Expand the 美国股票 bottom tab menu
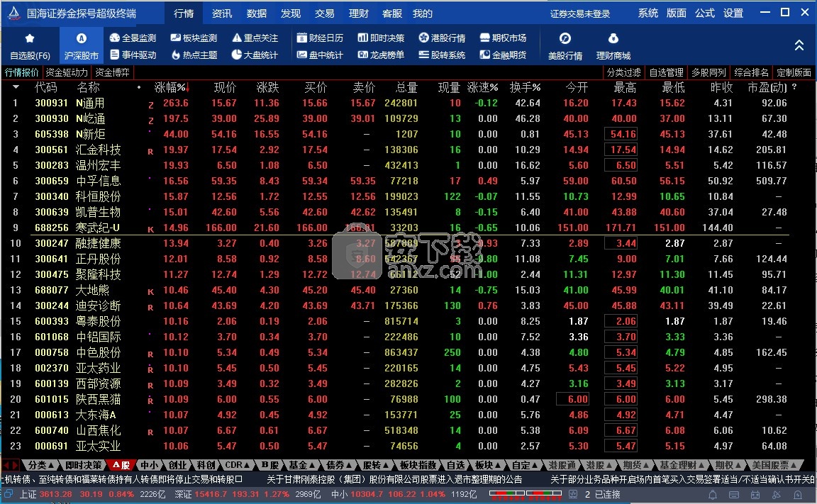This screenshot has width=817, height=504. click(774, 465)
